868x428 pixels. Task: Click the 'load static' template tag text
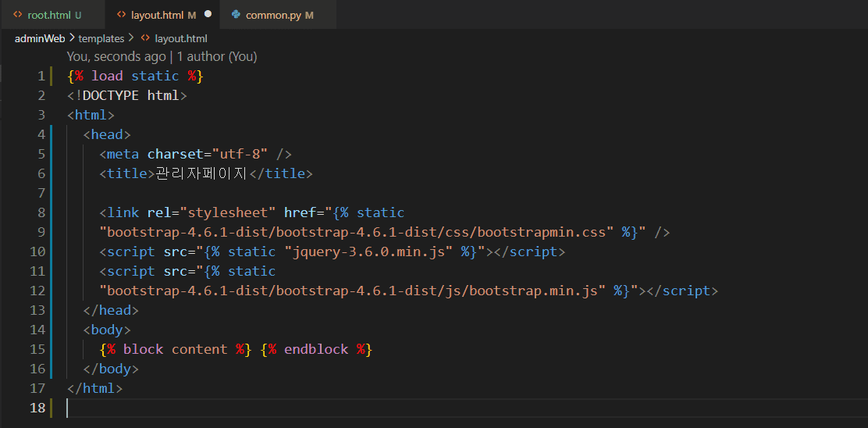pos(135,77)
